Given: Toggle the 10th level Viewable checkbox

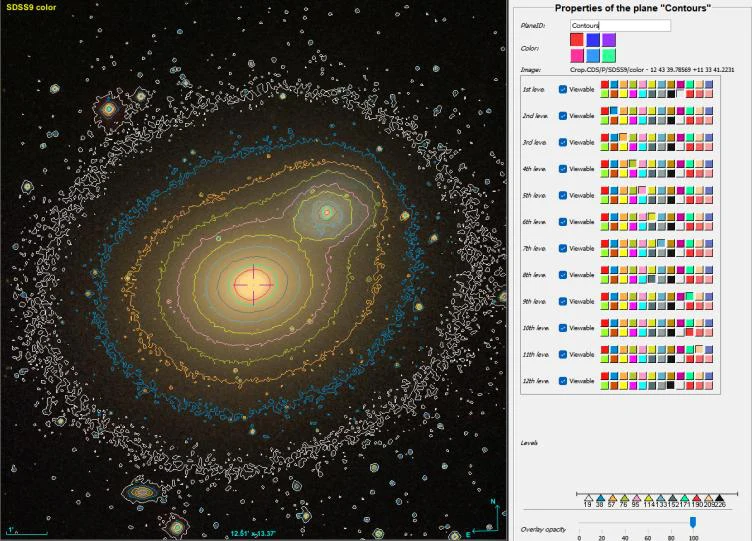Looking at the screenshot, I should coord(563,328).
